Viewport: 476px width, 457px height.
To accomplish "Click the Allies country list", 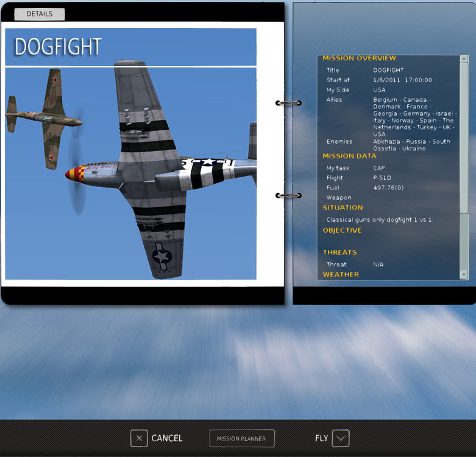I will click(415, 117).
